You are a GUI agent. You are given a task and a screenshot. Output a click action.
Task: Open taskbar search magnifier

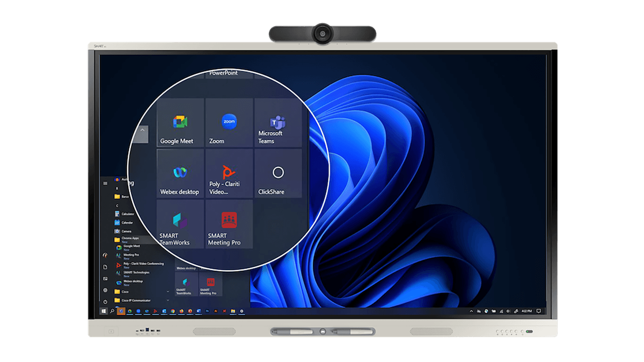pyautogui.click(x=112, y=311)
